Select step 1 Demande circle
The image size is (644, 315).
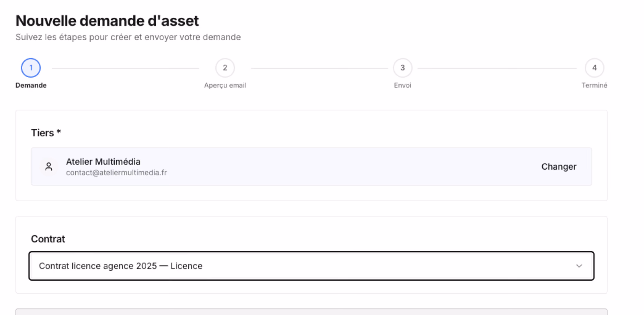pos(31,68)
